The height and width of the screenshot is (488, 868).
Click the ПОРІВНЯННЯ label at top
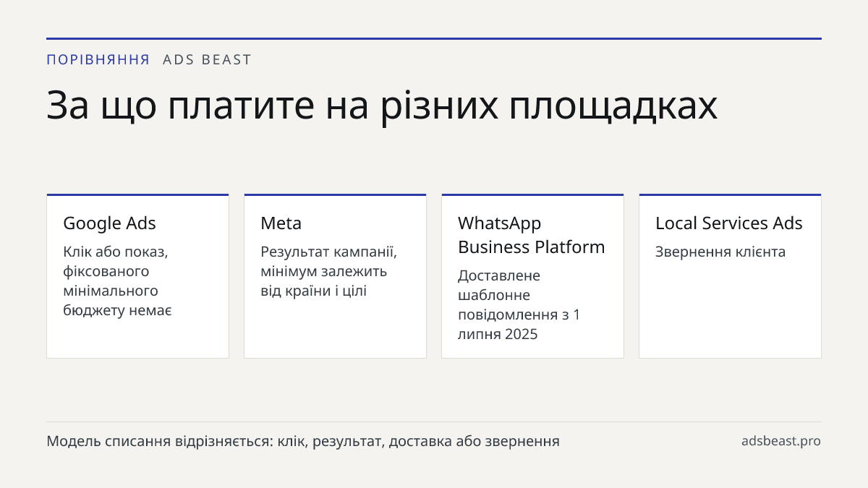click(98, 60)
